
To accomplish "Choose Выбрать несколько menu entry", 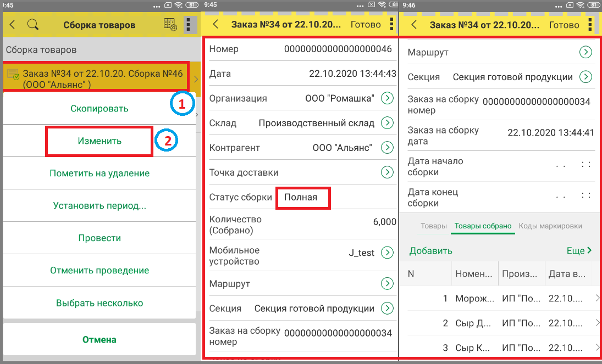I will (100, 303).
